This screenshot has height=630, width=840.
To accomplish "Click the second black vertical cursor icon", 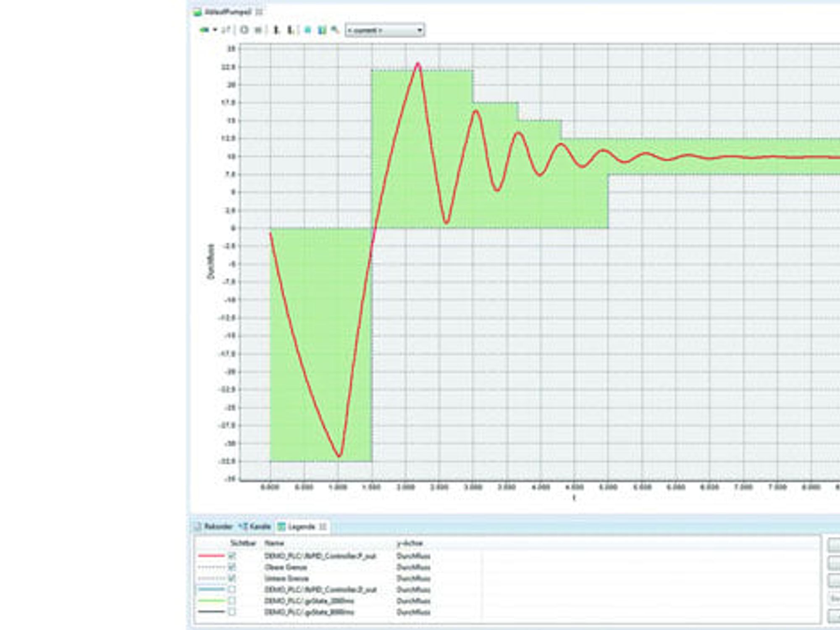I will coord(290,30).
